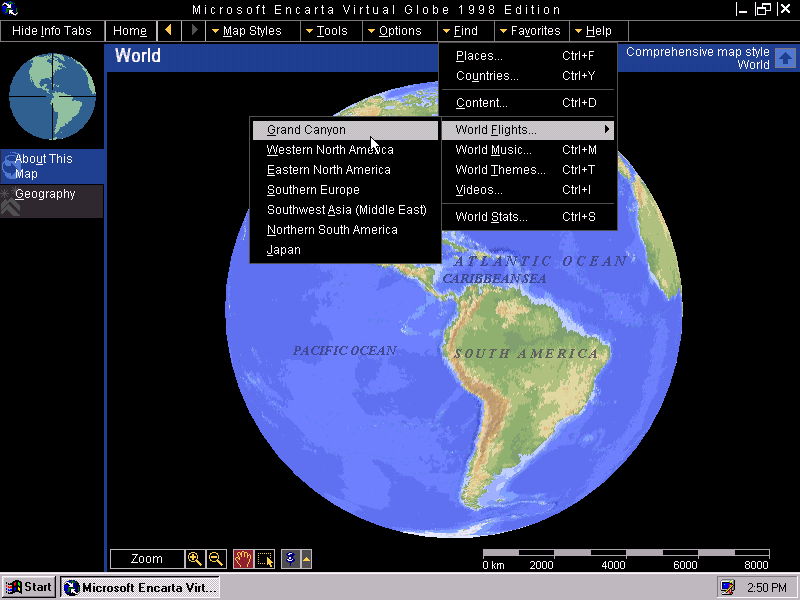
Task: Start the Grand Canyon flight
Action: point(345,130)
